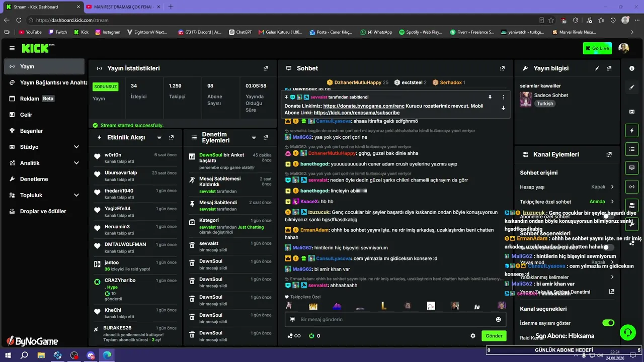Go to the Gelir page
644x362 pixels.
(x=44, y=115)
